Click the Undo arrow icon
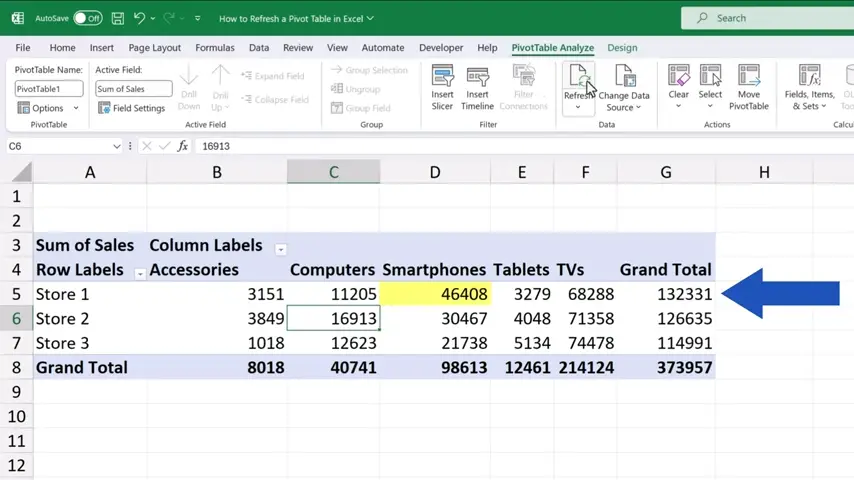The image size is (854, 480). coord(140,18)
